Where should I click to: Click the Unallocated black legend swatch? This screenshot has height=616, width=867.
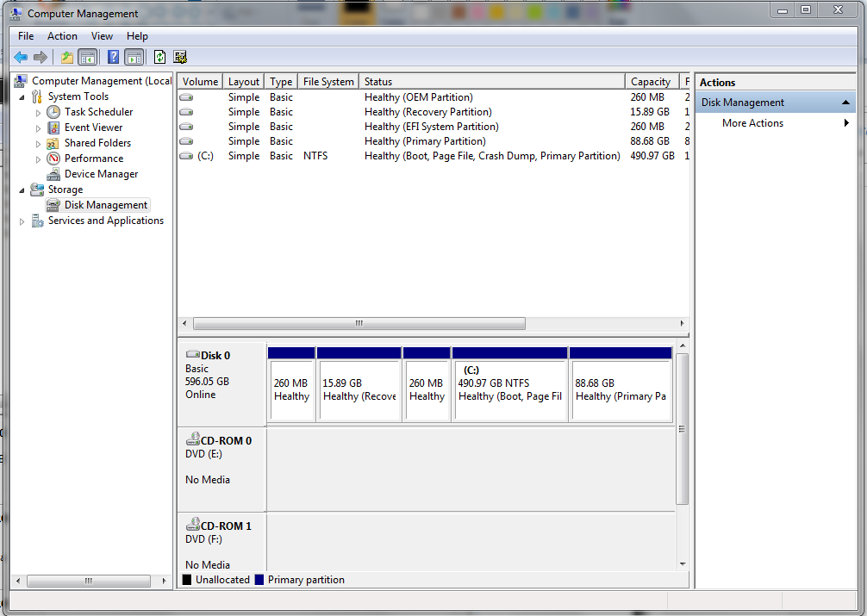tap(187, 580)
